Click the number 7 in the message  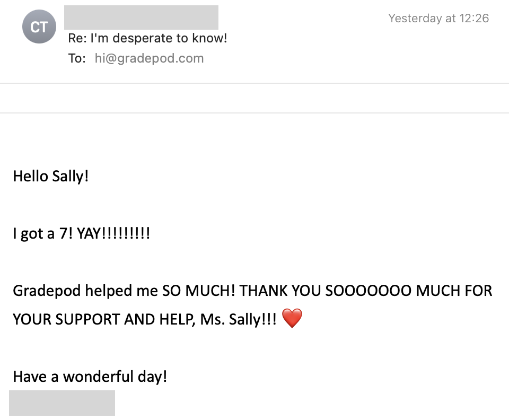(x=65, y=233)
